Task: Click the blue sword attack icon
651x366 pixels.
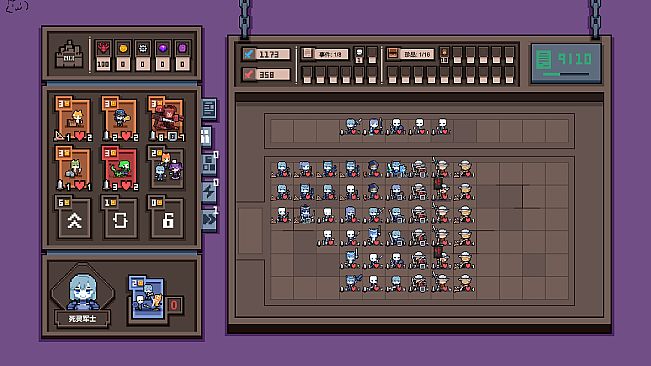Action: (248, 54)
